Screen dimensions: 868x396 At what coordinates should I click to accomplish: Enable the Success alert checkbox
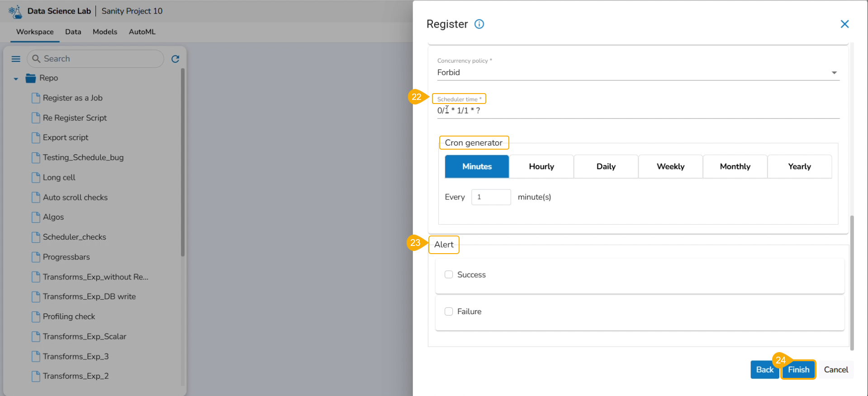point(449,274)
